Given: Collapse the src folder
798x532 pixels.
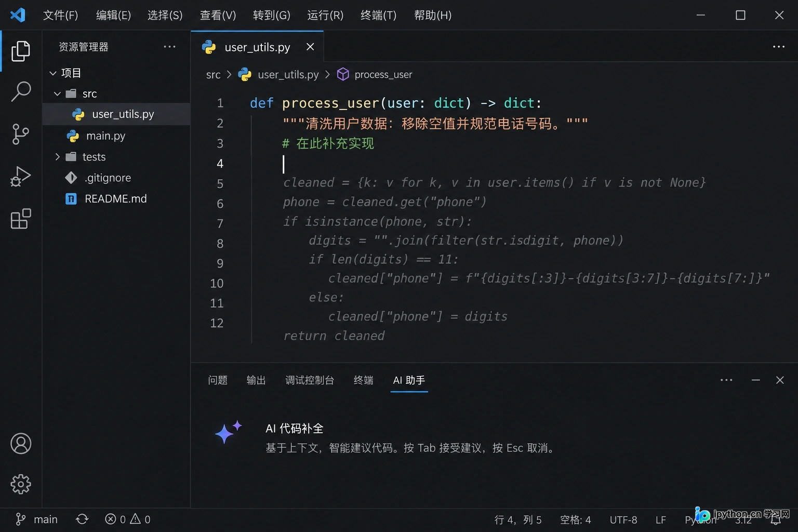Looking at the screenshot, I should click(x=57, y=94).
